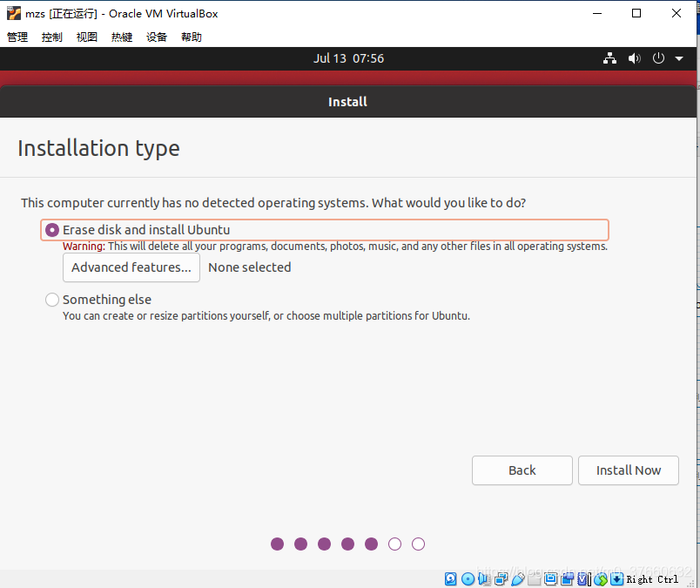Open the 热键 menu
The image size is (700, 588).
(122, 37)
